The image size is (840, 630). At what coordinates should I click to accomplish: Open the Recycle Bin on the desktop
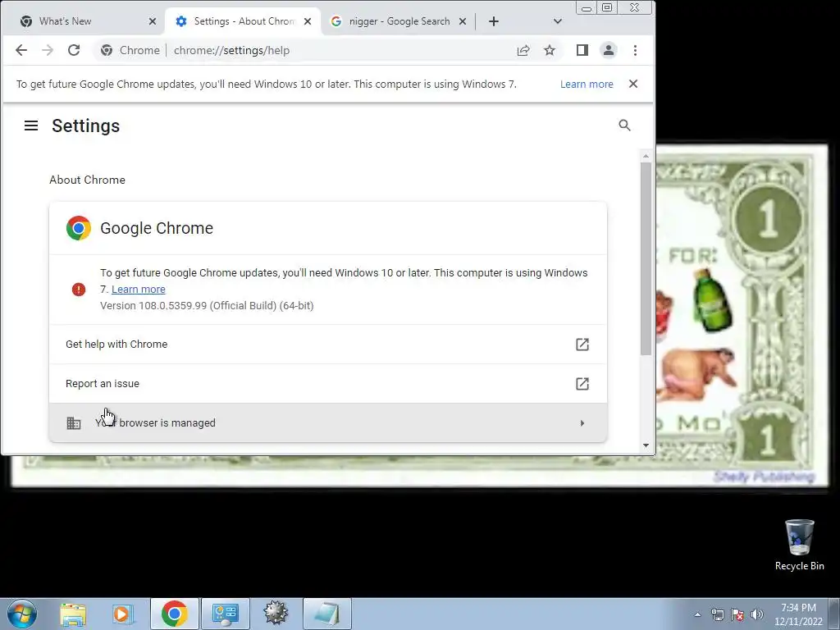coord(799,546)
